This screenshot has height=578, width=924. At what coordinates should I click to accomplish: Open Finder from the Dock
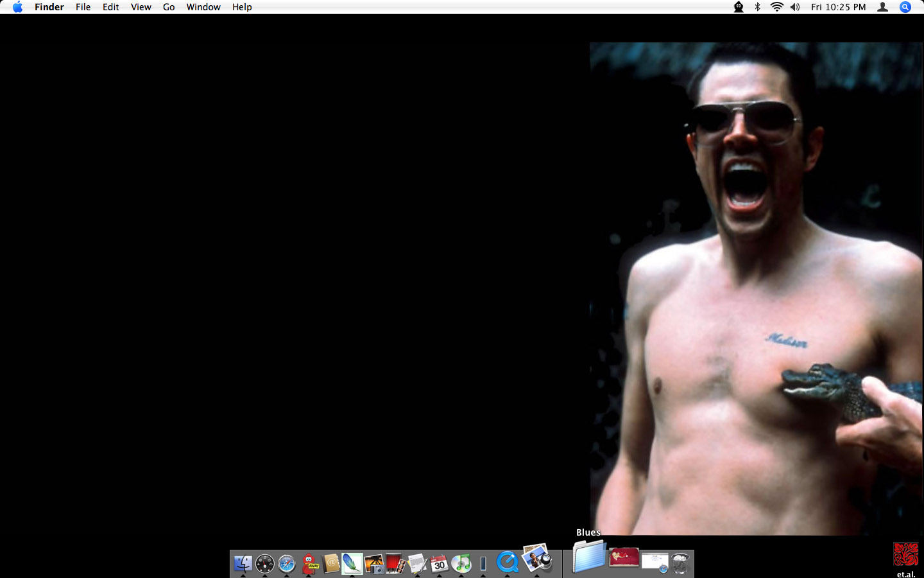click(243, 564)
